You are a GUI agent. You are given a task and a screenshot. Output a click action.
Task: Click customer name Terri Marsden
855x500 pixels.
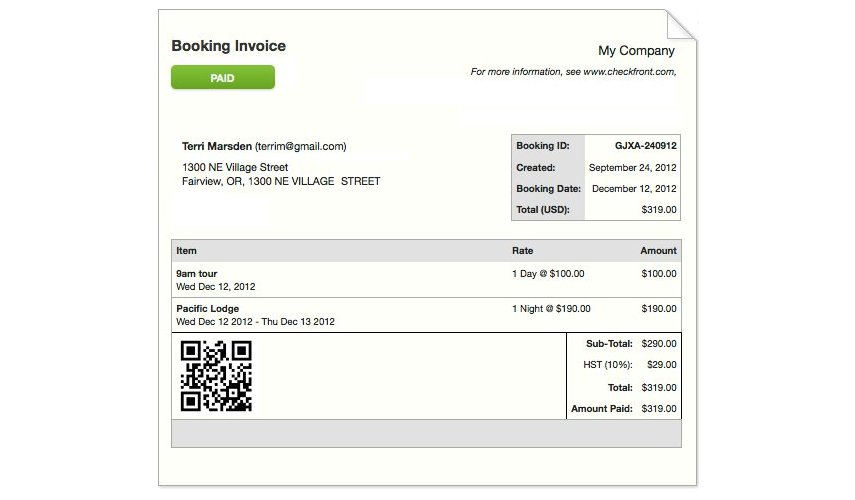point(216,146)
